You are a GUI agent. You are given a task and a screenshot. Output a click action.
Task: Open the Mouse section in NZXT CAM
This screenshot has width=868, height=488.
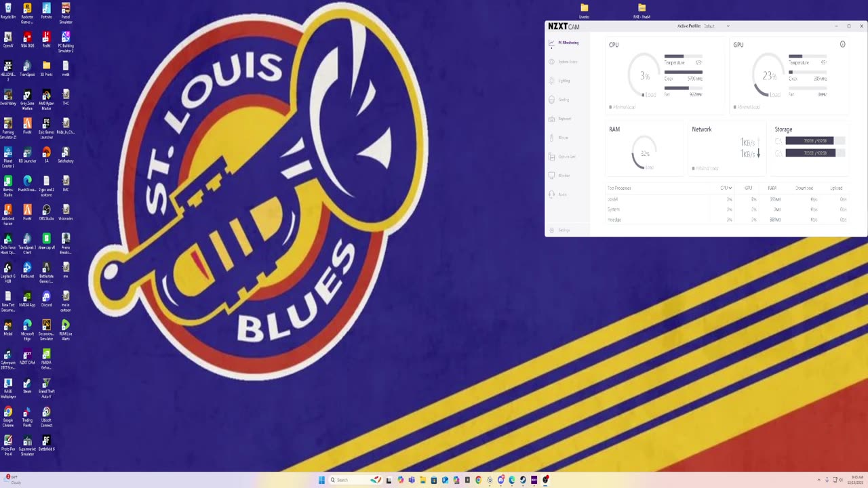[559, 138]
